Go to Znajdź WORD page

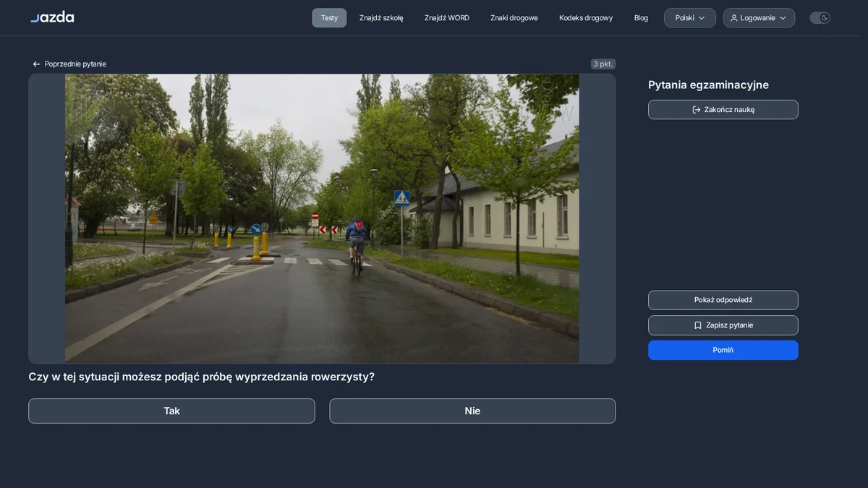(447, 18)
